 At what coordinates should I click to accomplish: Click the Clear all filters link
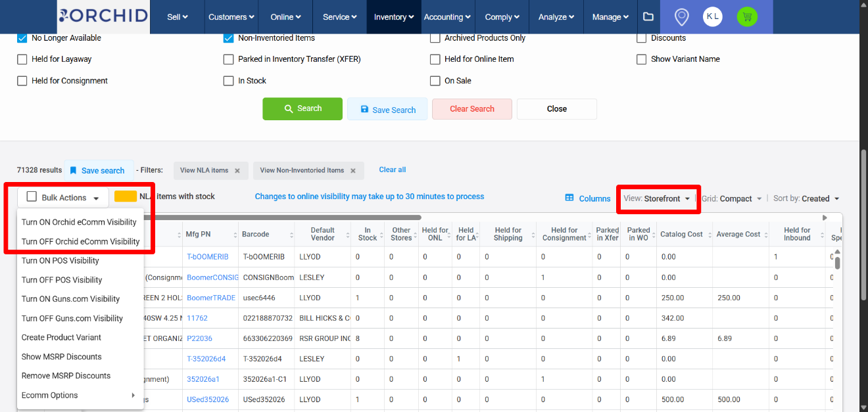(393, 170)
